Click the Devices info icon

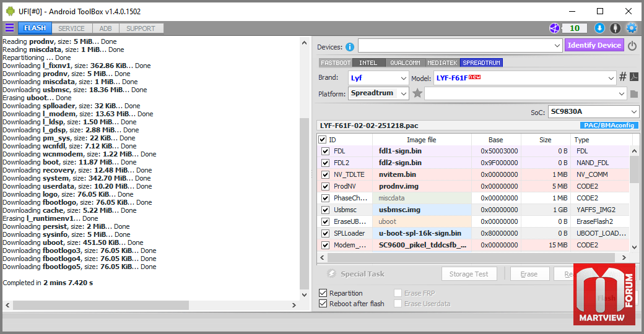349,47
